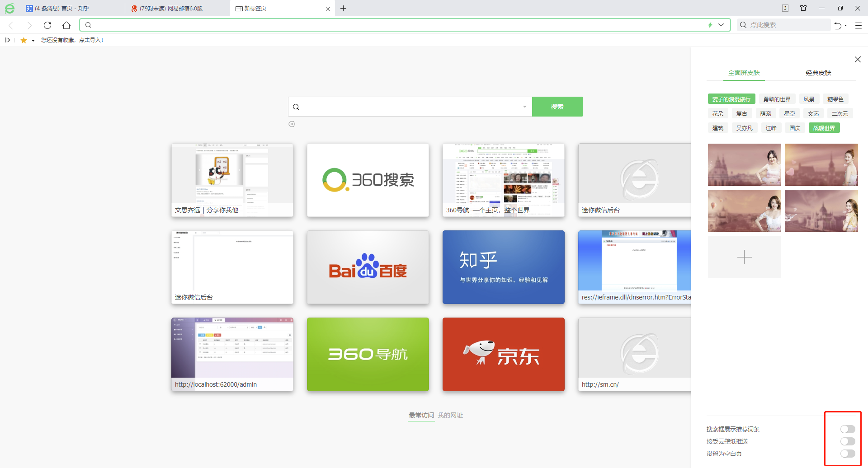
Task: Go back with the back arrow
Action: pyautogui.click(x=11, y=25)
